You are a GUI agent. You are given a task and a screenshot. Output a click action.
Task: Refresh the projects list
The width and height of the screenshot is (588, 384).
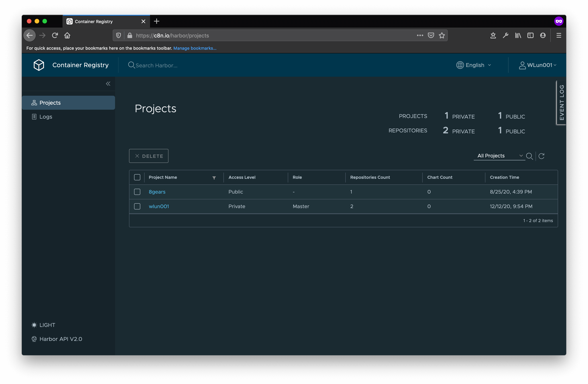pyautogui.click(x=542, y=156)
